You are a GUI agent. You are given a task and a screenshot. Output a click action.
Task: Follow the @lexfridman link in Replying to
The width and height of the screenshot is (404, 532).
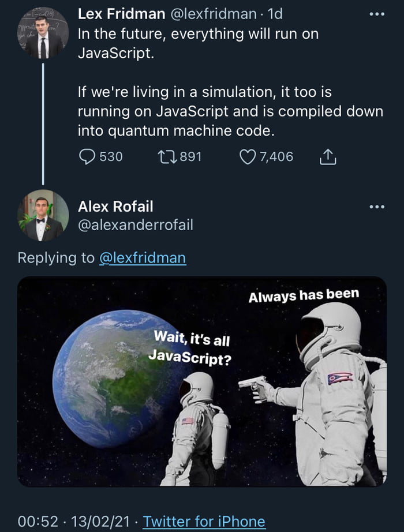143,257
